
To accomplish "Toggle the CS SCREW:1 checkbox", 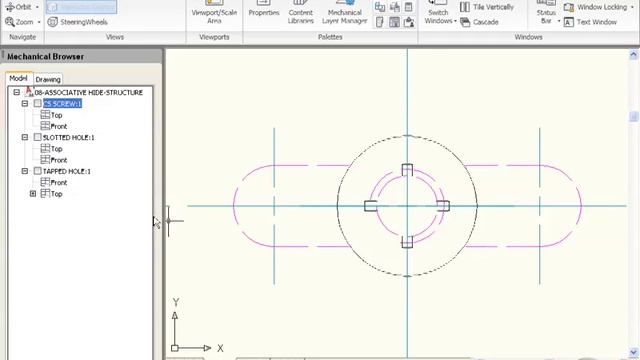I will click(38, 103).
